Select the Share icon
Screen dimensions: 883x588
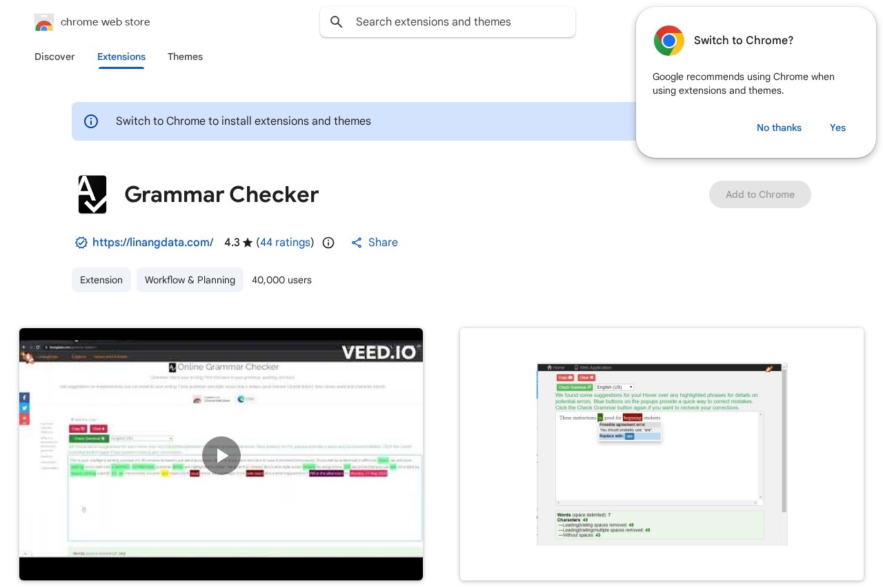(x=357, y=243)
